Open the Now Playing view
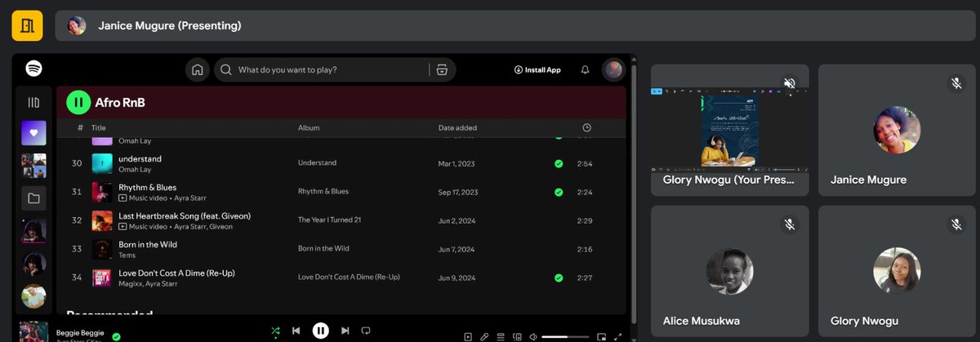 (468, 336)
